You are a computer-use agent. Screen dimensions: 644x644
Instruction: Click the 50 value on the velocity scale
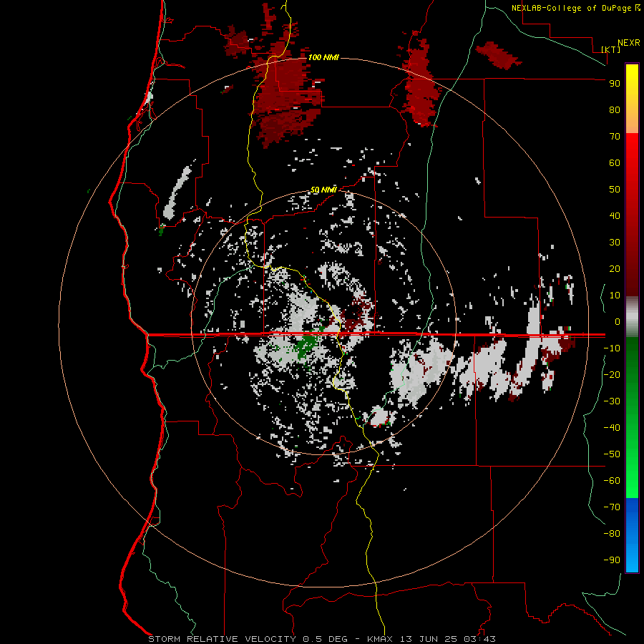(x=615, y=190)
